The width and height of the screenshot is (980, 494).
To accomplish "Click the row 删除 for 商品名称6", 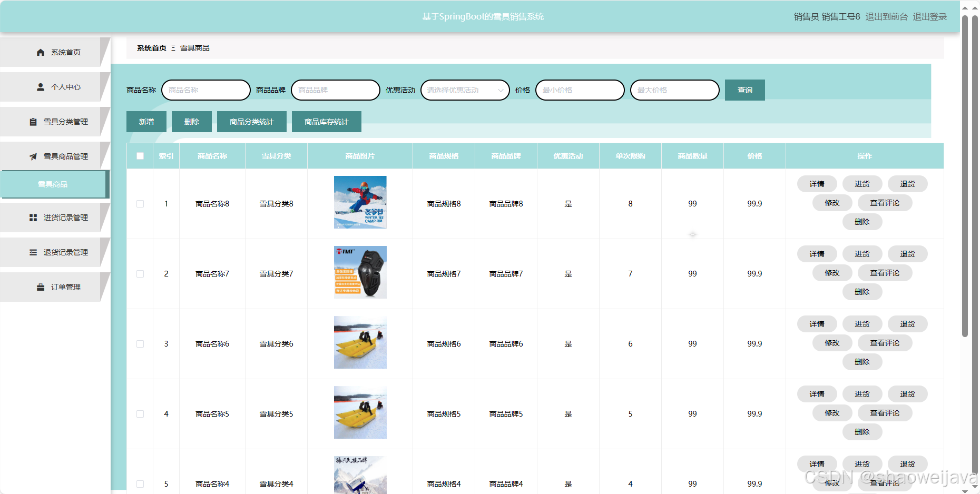I will coord(862,362).
